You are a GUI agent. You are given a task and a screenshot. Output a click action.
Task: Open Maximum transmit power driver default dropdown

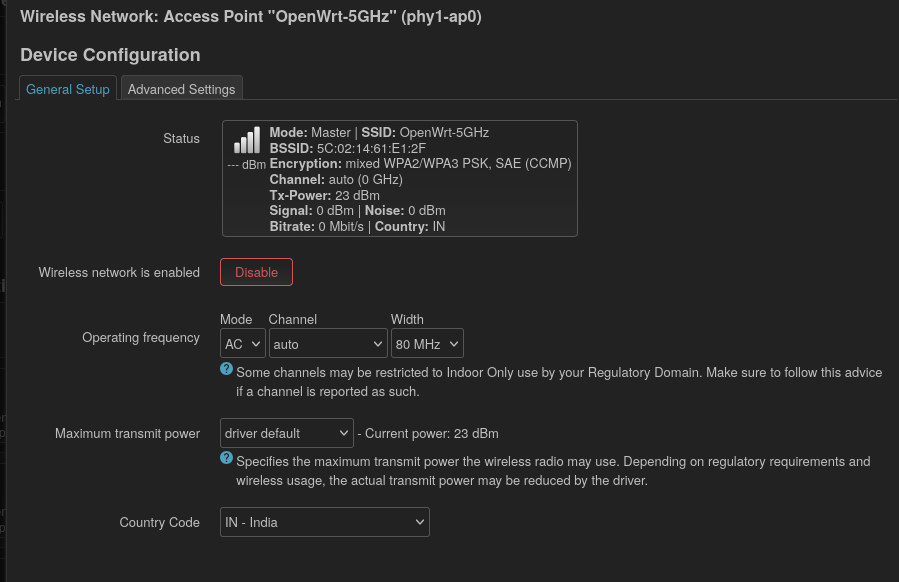coord(286,433)
